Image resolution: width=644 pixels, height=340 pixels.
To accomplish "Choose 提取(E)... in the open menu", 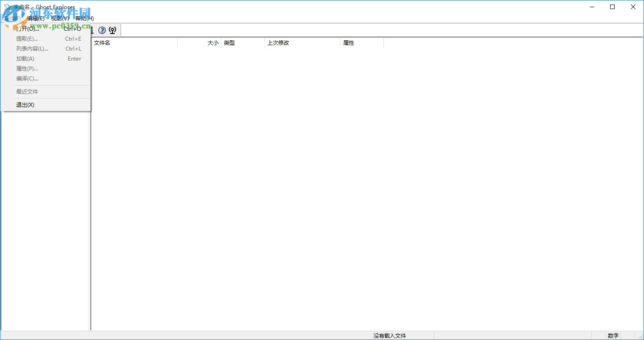I will pyautogui.click(x=46, y=39).
